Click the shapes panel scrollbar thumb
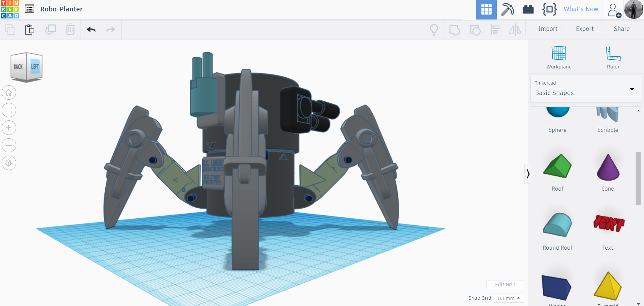 coord(638,178)
